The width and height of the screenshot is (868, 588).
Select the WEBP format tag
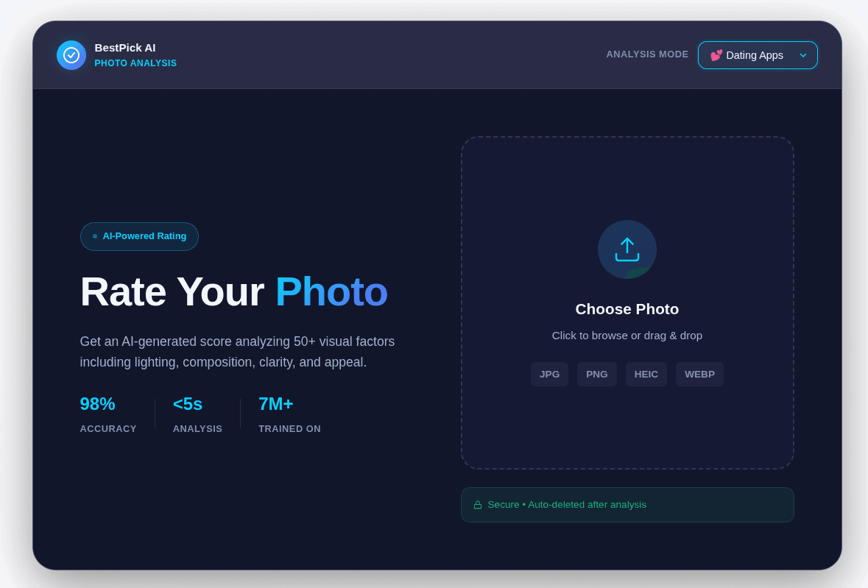pyautogui.click(x=699, y=374)
